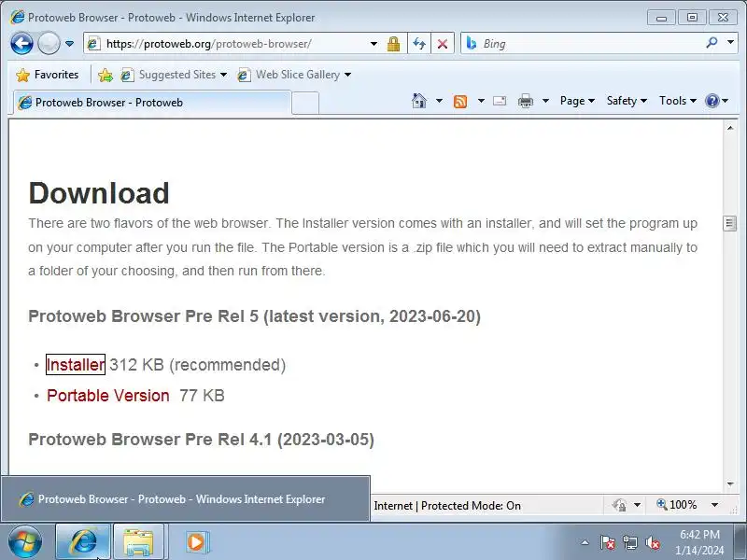This screenshot has width=747, height=560.
Task: Run search with the magnifier icon
Action: (712, 43)
